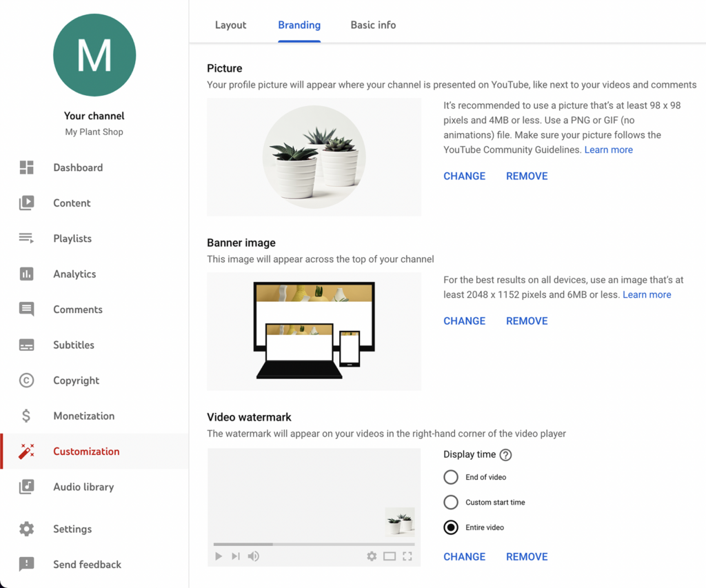Select the End of video radio option
Screen dimensions: 706x588
pos(451,477)
